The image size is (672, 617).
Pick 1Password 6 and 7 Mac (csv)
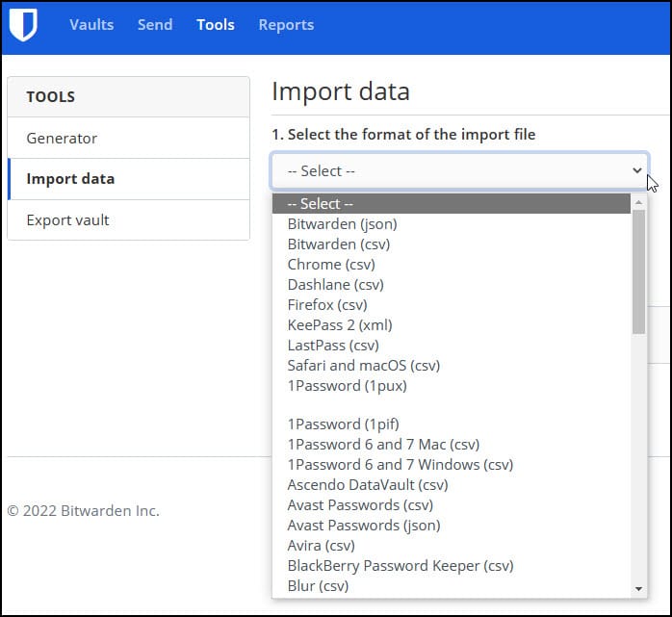(452, 445)
